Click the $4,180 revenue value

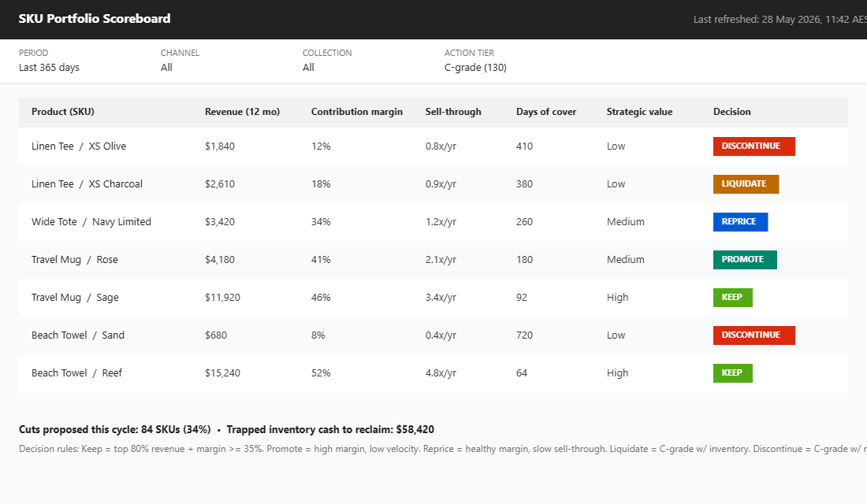tap(220, 260)
